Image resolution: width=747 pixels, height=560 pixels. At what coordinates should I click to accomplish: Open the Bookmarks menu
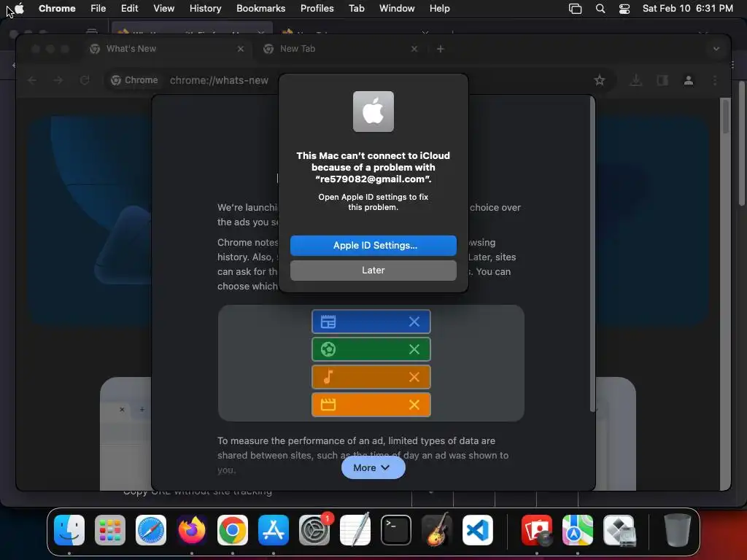(x=260, y=8)
